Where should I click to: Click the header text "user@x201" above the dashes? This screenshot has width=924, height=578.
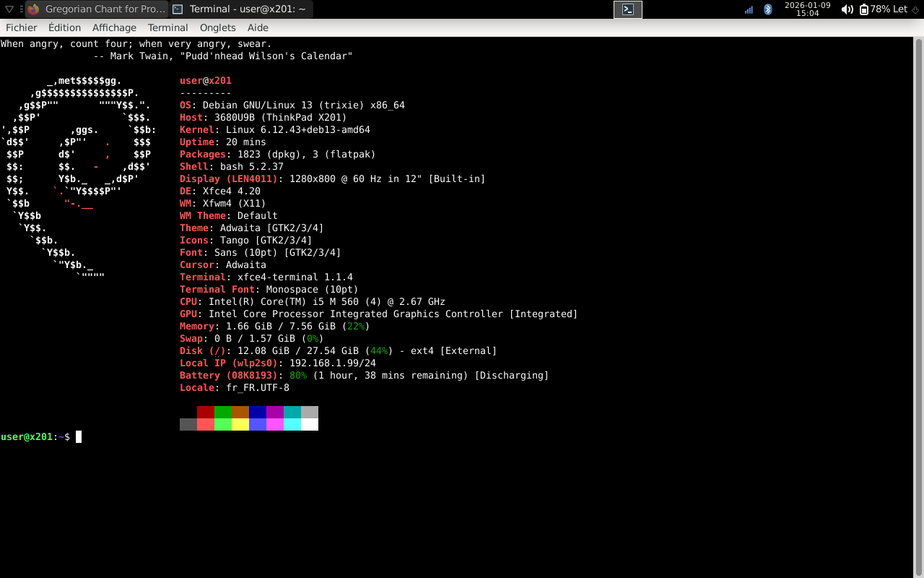[206, 81]
